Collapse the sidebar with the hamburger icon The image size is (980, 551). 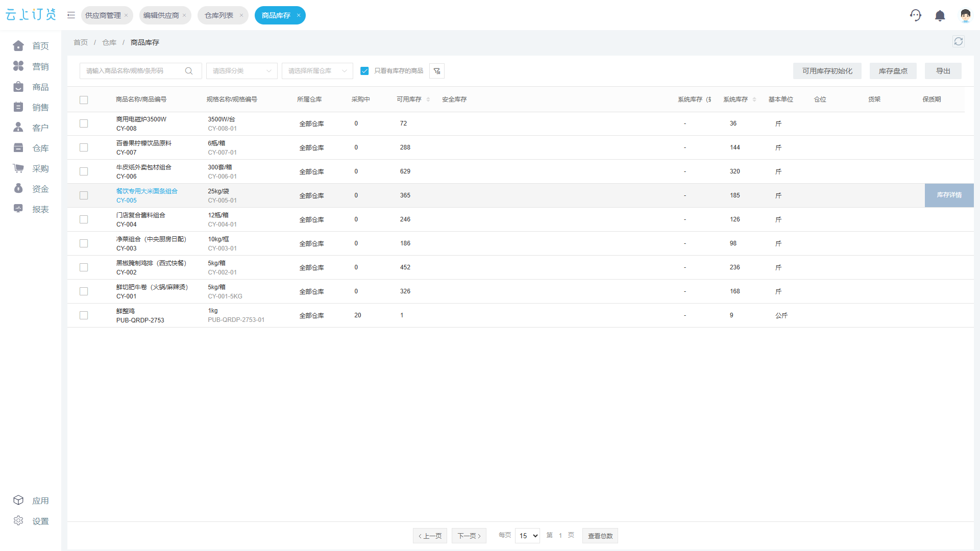point(71,15)
